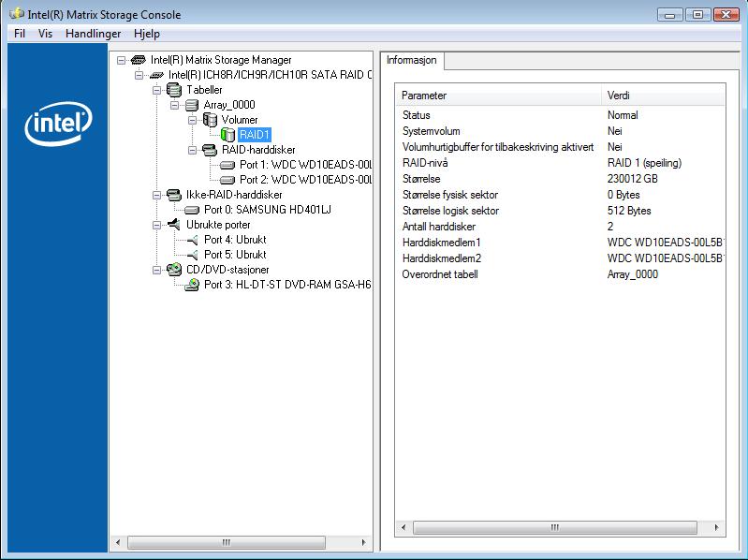The width and height of the screenshot is (748, 560).
Task: Collapse the Volumer node
Action: [192, 120]
